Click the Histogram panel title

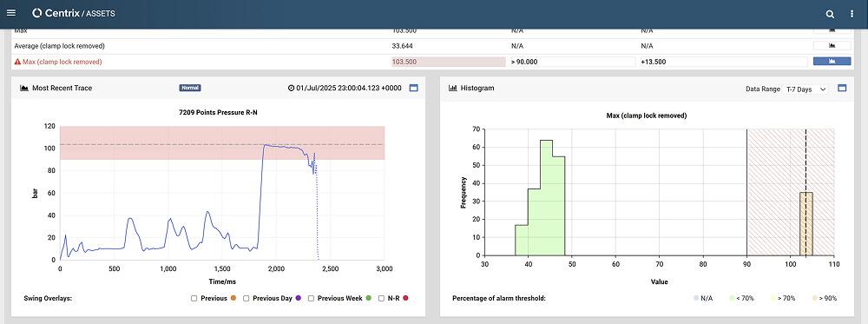point(477,88)
